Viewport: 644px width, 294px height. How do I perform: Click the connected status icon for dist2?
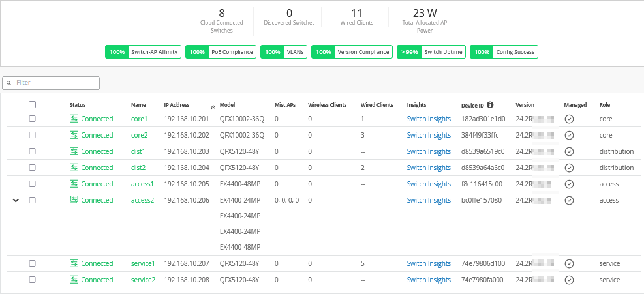[x=74, y=168]
